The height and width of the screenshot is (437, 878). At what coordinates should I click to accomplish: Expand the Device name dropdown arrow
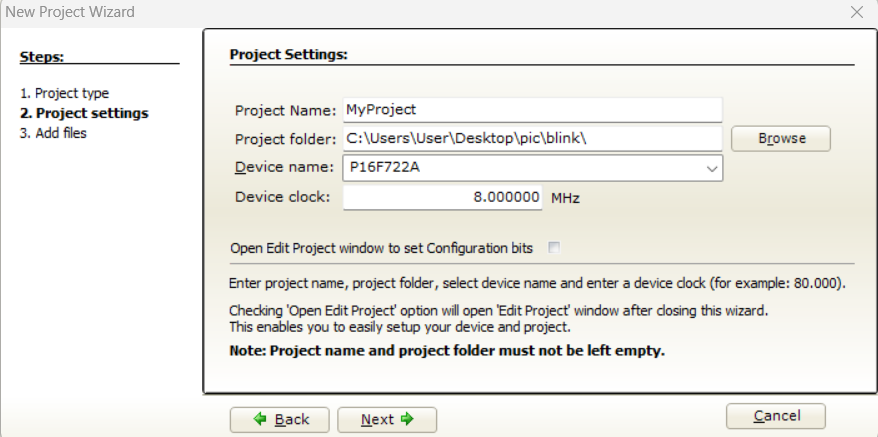point(712,168)
